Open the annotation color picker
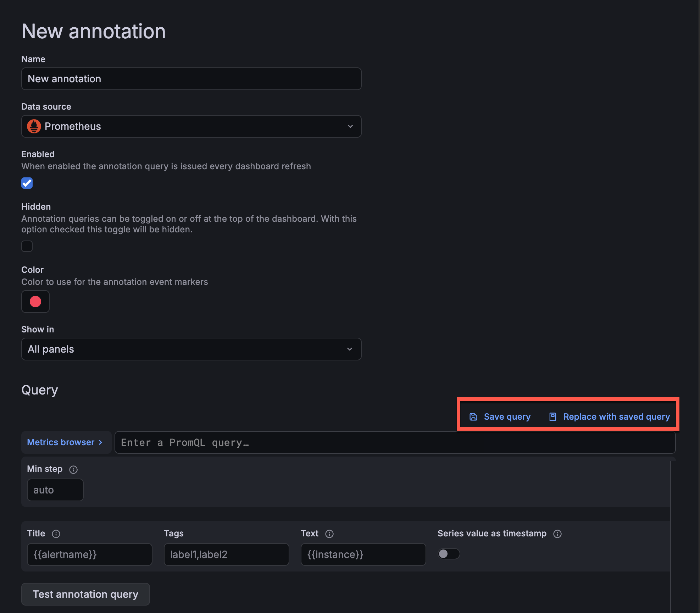The image size is (700, 613). [x=35, y=302]
